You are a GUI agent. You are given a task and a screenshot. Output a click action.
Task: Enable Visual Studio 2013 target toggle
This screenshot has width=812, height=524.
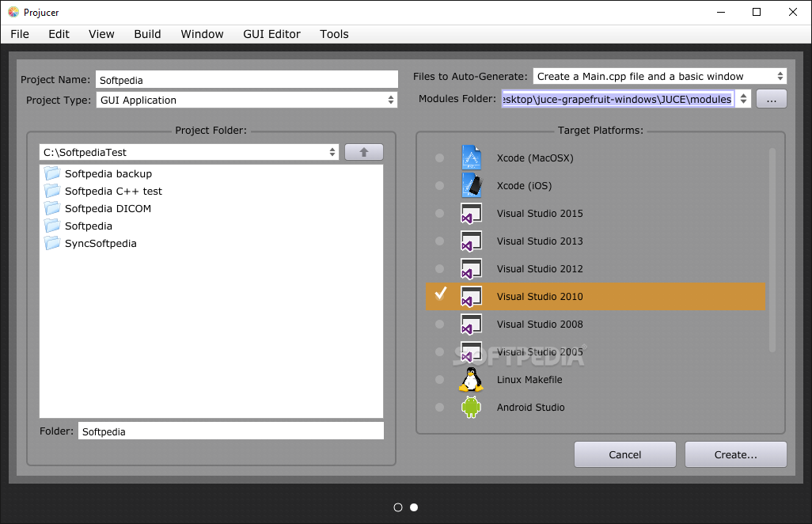click(x=440, y=241)
